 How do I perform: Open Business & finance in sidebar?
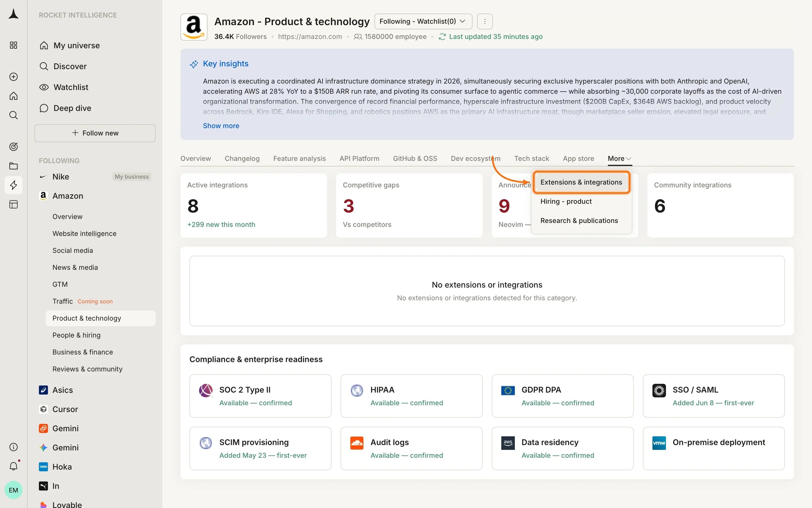(x=101, y=352)
